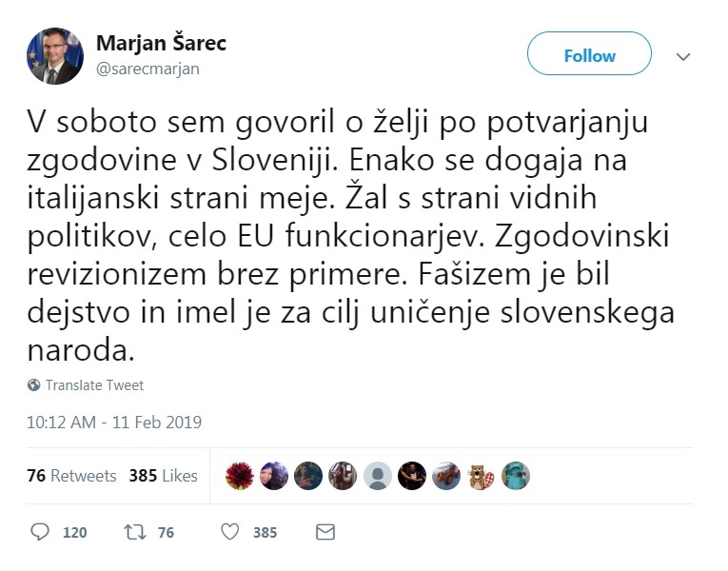This screenshot has height=571, width=728.
Task: Click the like count 385 beside the heart
Action: click(x=265, y=533)
